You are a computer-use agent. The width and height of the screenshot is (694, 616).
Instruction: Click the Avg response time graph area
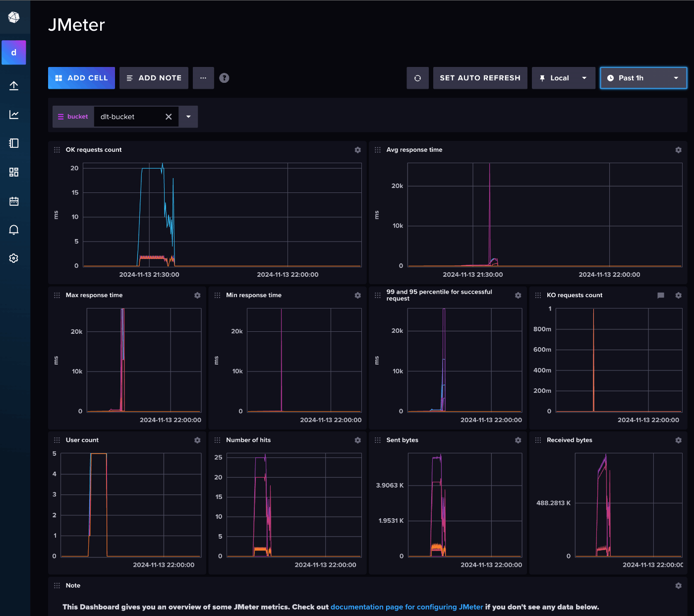545,215
